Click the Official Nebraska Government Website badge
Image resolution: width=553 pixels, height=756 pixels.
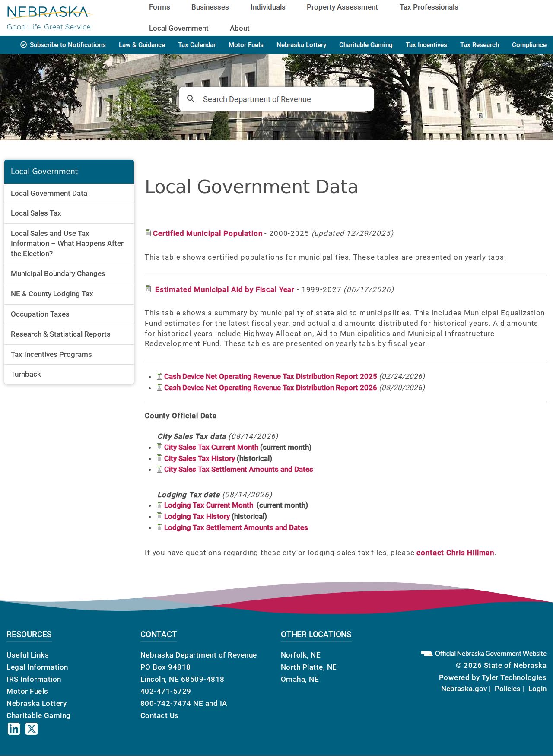(484, 654)
